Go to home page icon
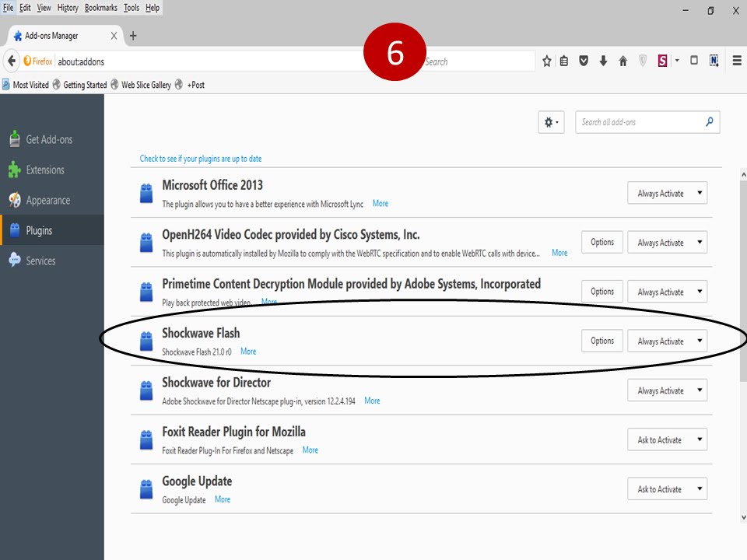This screenshot has height=560, width=747. pyautogui.click(x=622, y=61)
